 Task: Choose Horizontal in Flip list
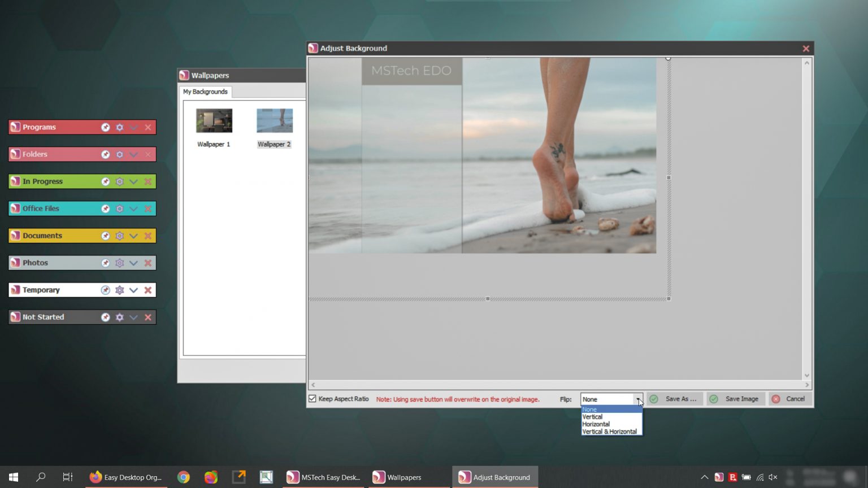click(611, 424)
